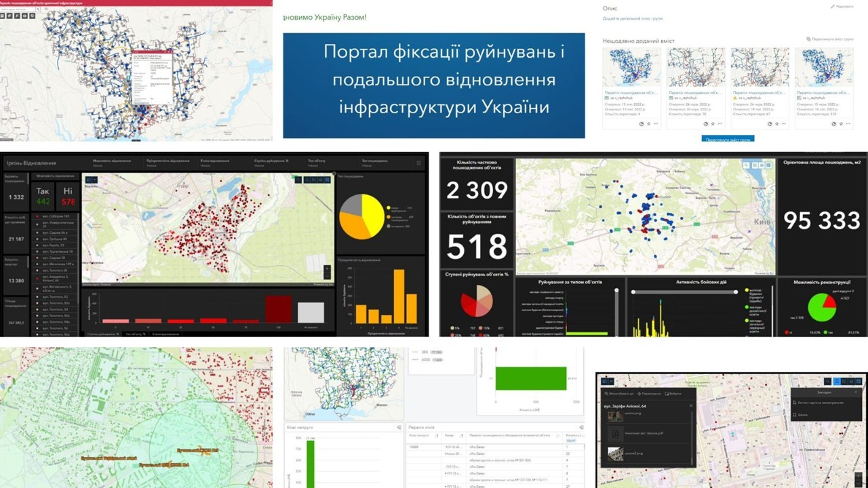Image resolution: width=868 pixels, height=488 pixels.
Task: Close the вул. Заріфи Алієвої, 64 popup
Action: click(691, 406)
